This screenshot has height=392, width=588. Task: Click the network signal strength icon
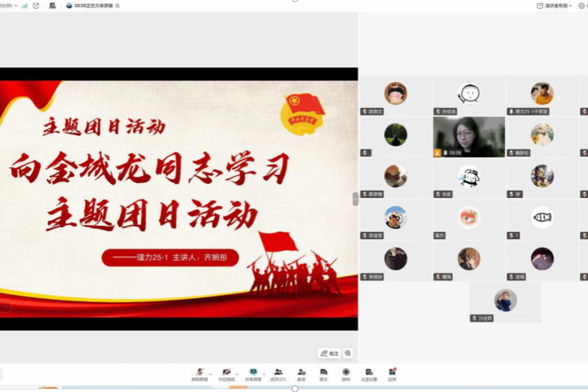[24, 5]
